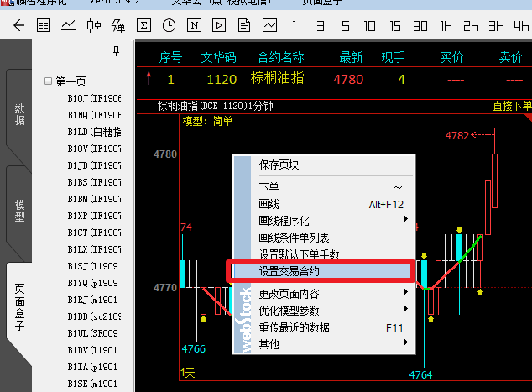Click the back arrow toolbar icon
532x392 pixels.
click(19, 26)
